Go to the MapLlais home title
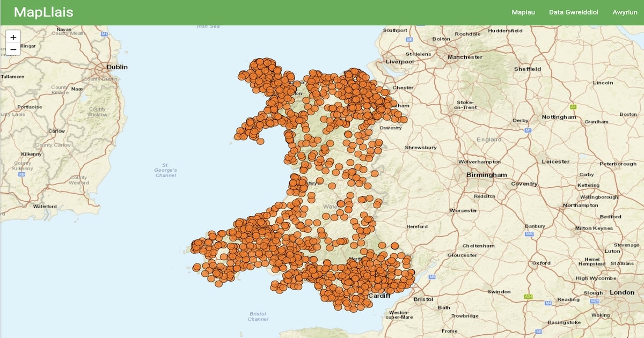 click(x=43, y=12)
